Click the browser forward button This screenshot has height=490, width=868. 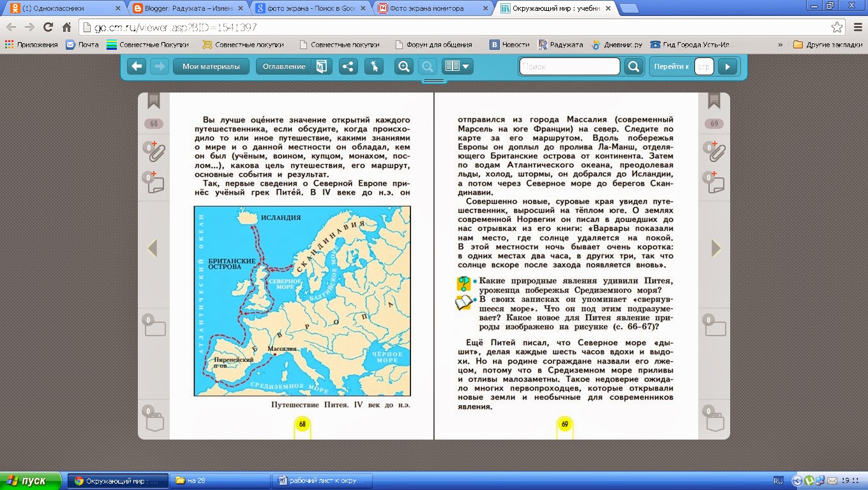click(x=30, y=27)
